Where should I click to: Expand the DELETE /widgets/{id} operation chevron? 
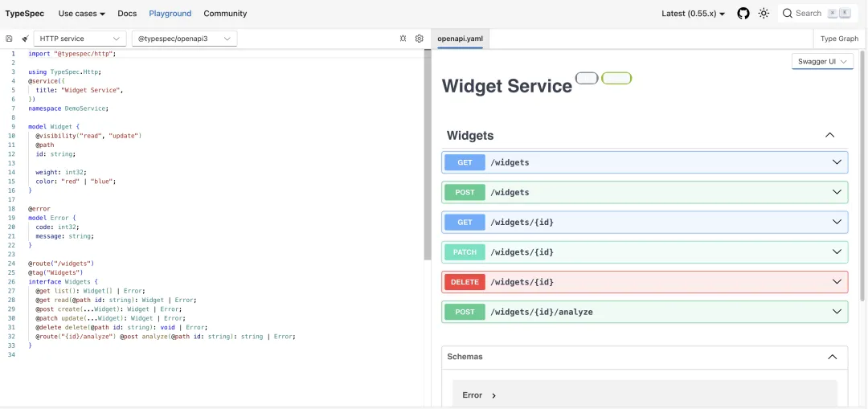[837, 282]
